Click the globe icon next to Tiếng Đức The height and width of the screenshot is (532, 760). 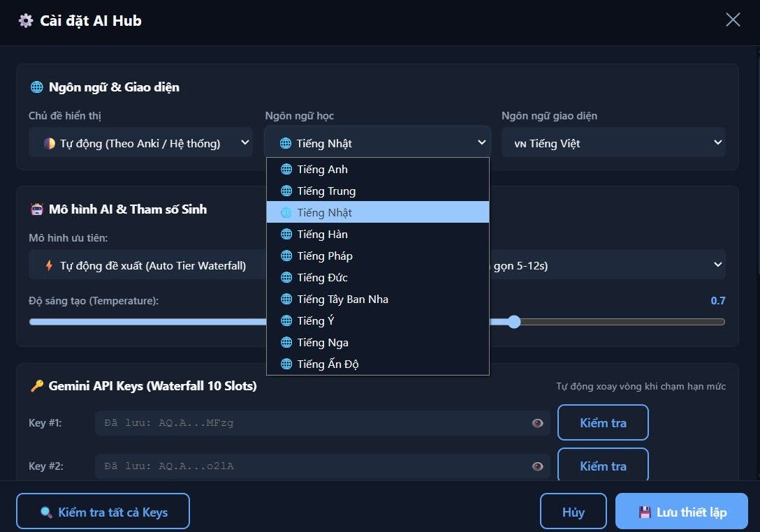click(286, 277)
